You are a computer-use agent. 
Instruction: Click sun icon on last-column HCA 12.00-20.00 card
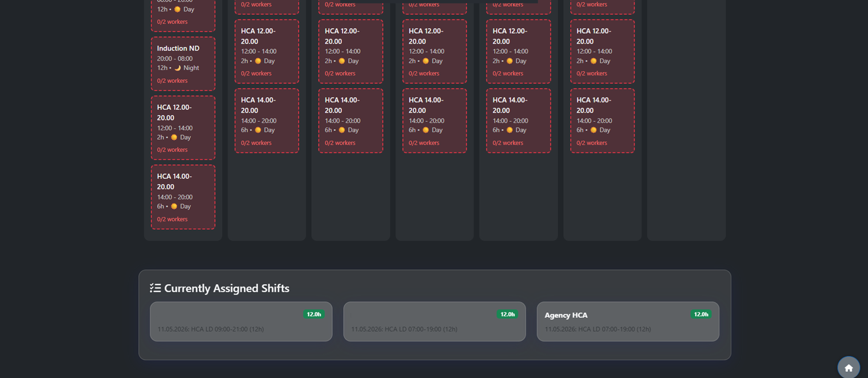[x=594, y=61]
